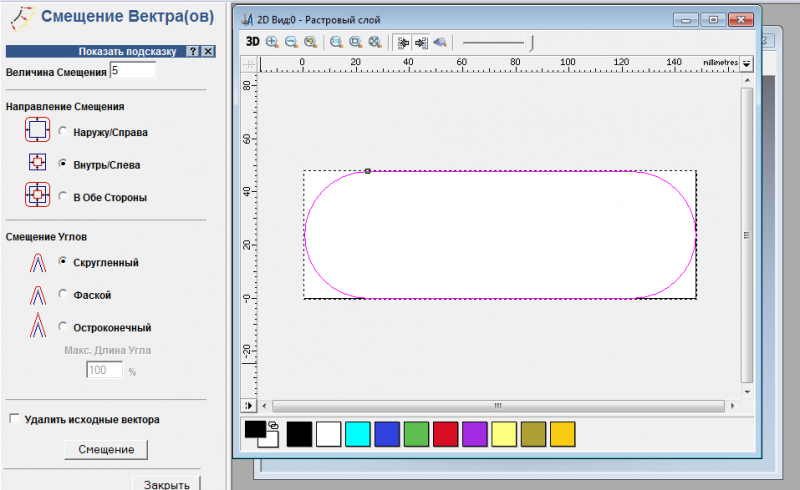Click the secondary white colour indicator
This screenshot has height=490, width=800.
[270, 441]
